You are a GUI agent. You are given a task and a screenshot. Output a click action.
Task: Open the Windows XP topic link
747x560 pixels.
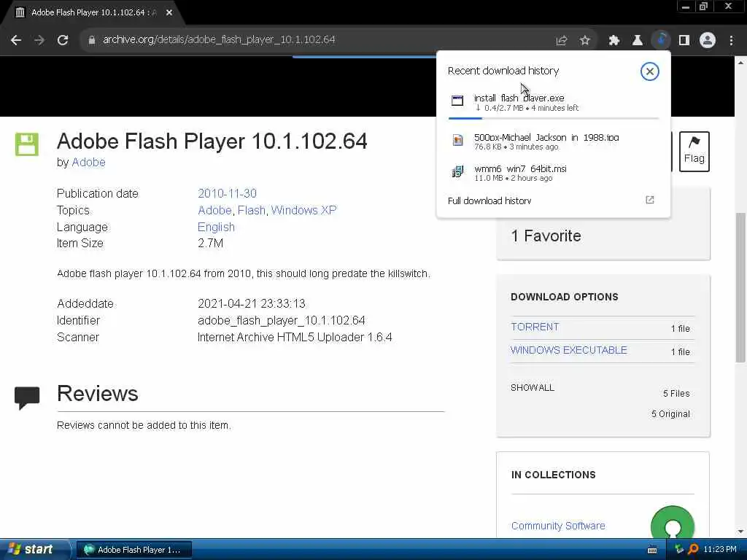[304, 211]
